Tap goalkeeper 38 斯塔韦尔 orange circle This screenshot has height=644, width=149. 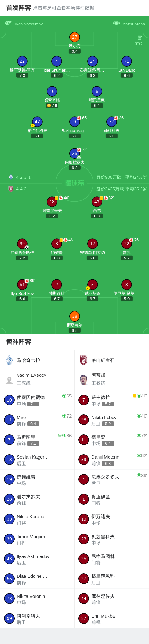coord(75,316)
